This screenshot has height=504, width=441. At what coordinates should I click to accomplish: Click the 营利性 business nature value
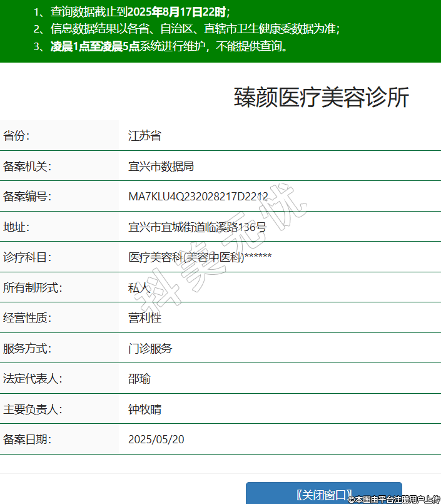(x=144, y=318)
